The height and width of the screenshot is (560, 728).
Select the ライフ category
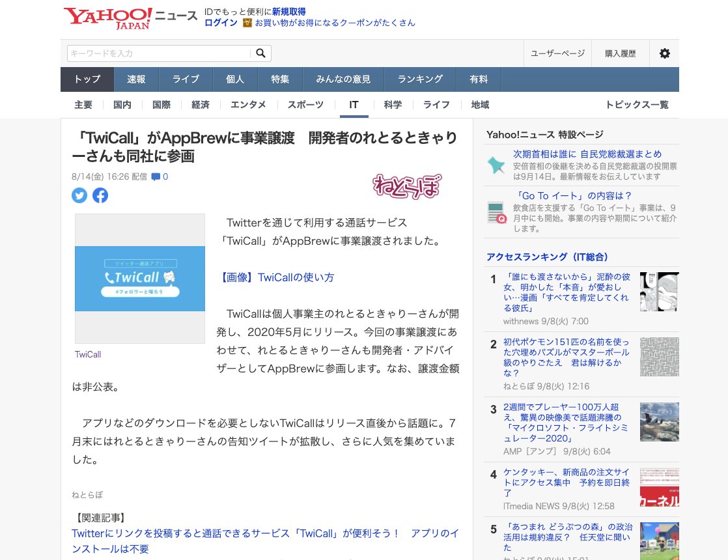coord(436,105)
